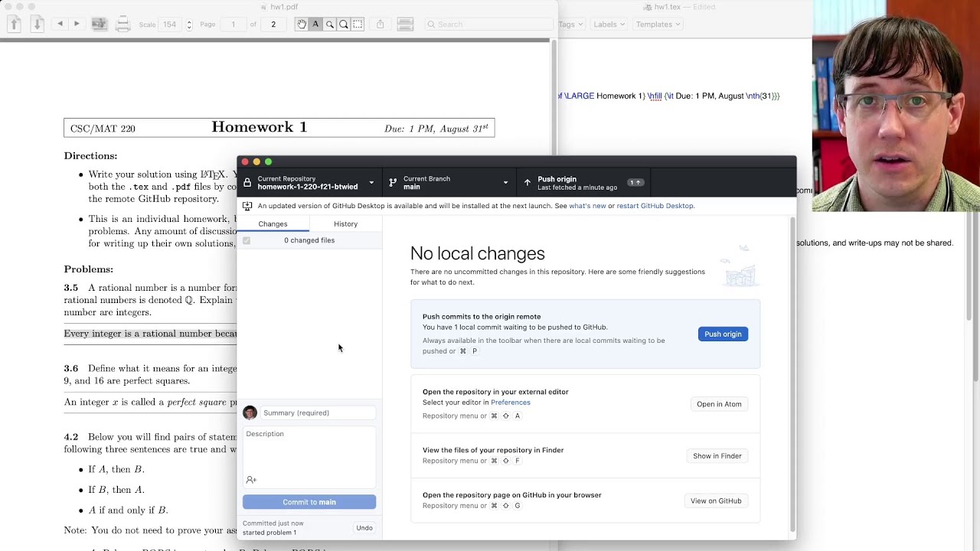The image size is (980, 551).
Task: Select the large magnifier zoom tool in PDF viewer
Action: pyautogui.click(x=344, y=24)
